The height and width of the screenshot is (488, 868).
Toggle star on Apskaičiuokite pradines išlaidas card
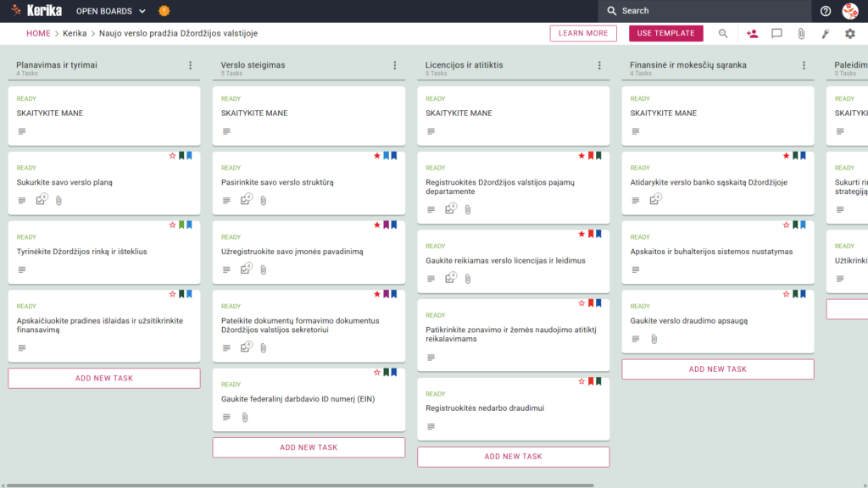(x=172, y=294)
